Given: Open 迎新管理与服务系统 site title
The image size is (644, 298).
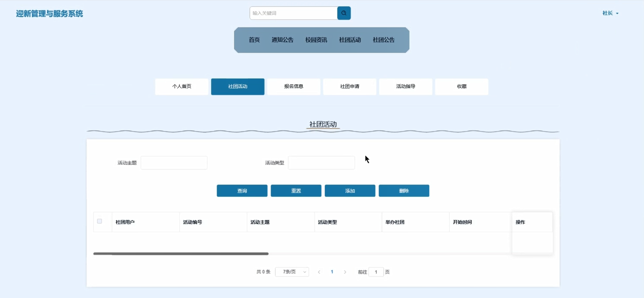Looking at the screenshot, I should click(x=49, y=13).
